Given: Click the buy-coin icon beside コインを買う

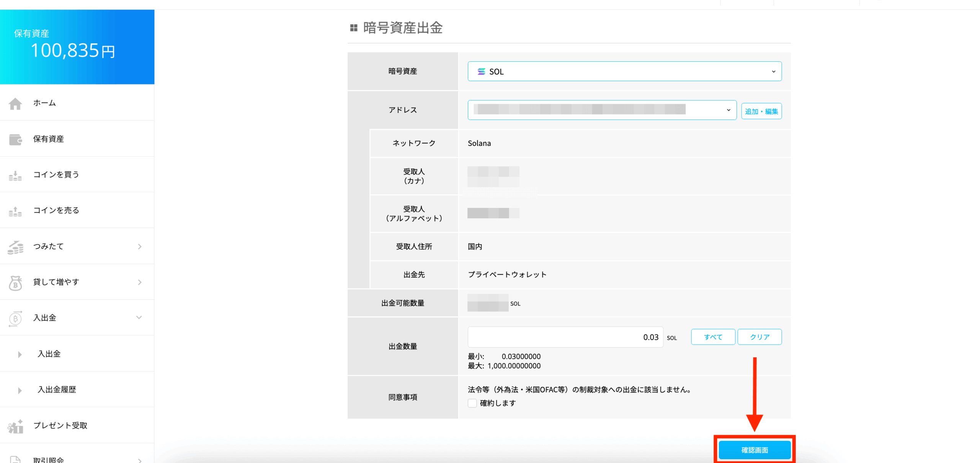Looking at the screenshot, I should coord(15,175).
